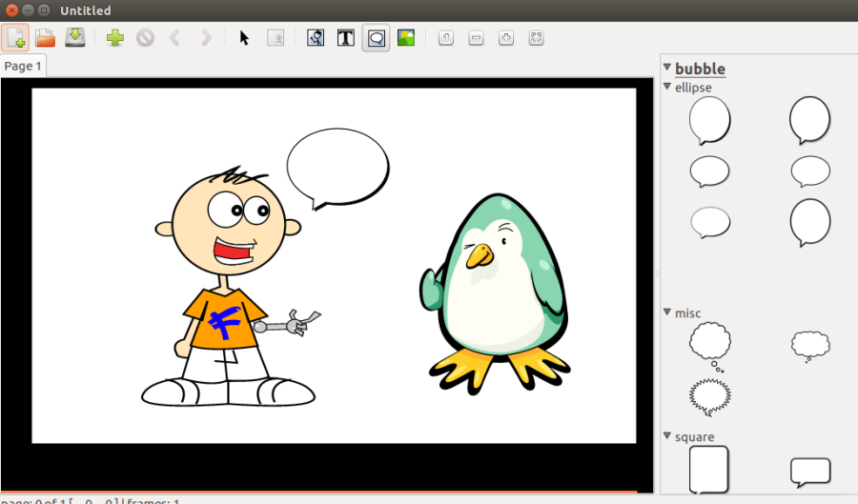This screenshot has width=858, height=504.
Task: Select the black arrow pointer tool
Action: pos(244,38)
